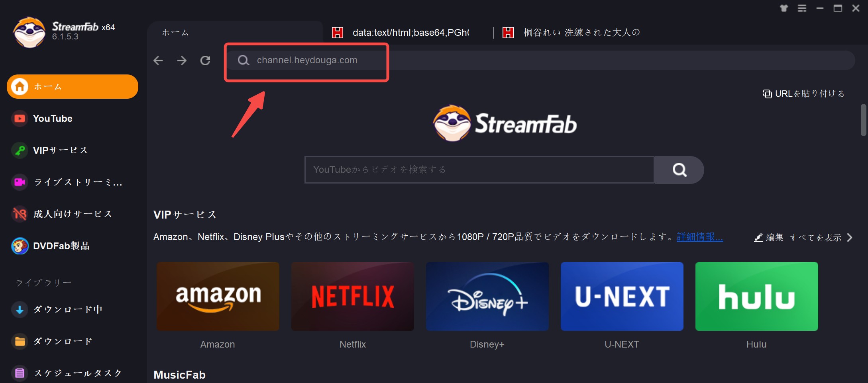Image resolution: width=868 pixels, height=383 pixels.
Task: Open スケジュールタスク in the sidebar
Action: point(73,373)
